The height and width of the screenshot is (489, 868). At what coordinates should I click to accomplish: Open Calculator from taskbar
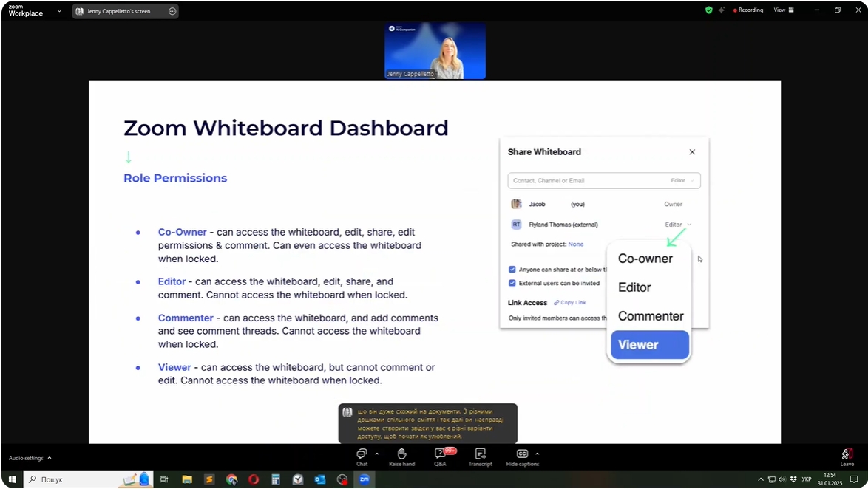276,479
